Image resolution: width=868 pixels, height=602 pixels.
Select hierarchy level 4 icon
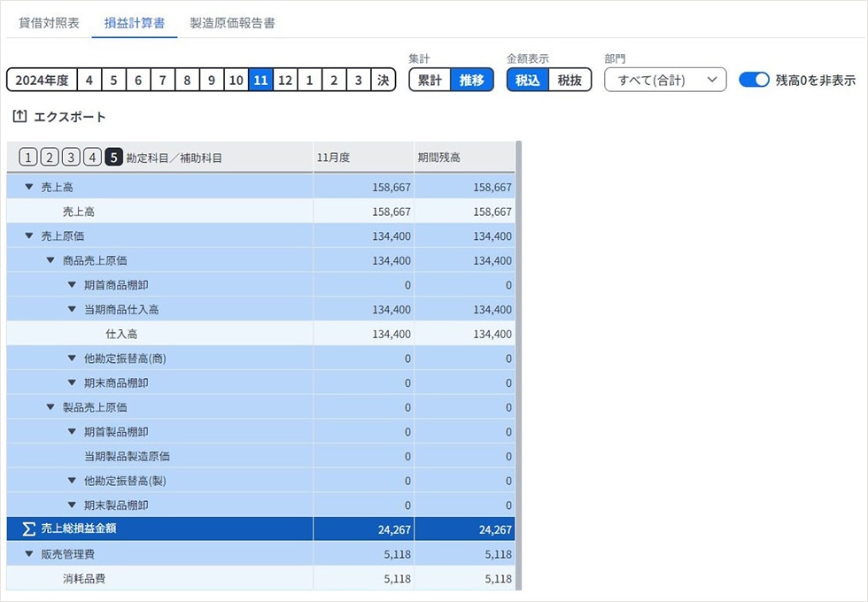pyautogui.click(x=92, y=158)
